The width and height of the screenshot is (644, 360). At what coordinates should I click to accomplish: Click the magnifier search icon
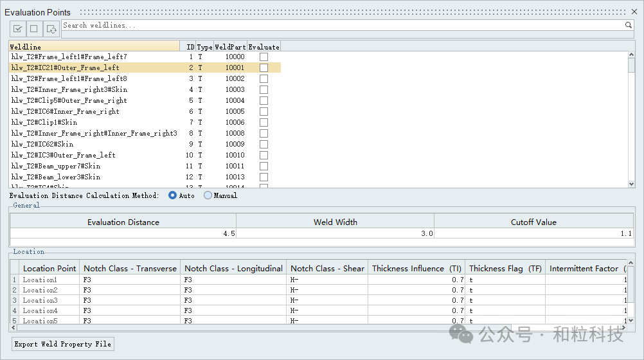(x=629, y=25)
